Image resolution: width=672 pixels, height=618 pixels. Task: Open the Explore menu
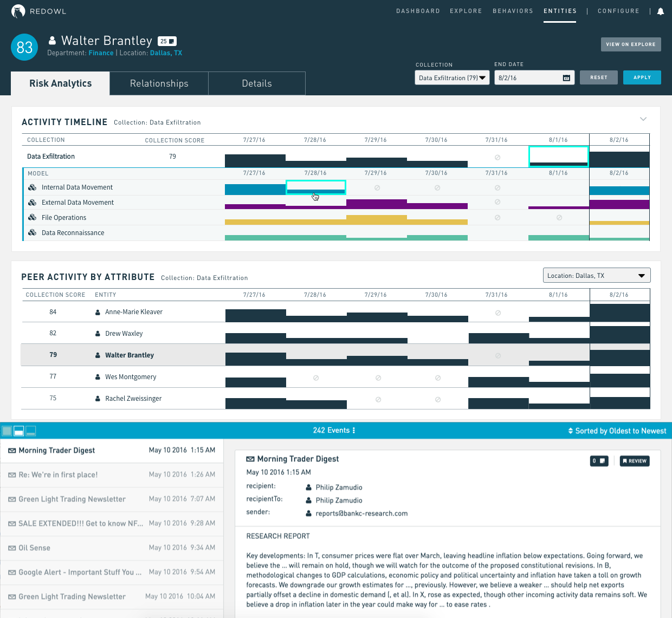tap(466, 11)
